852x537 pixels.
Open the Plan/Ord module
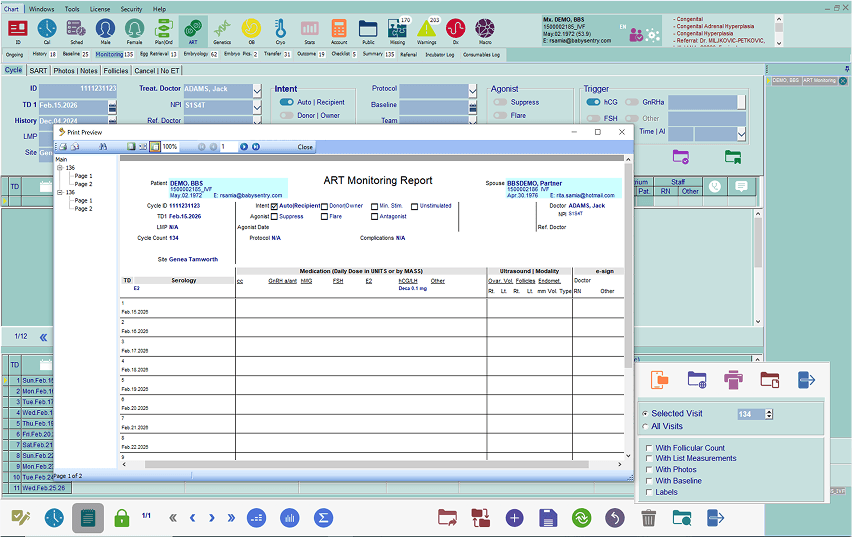(164, 32)
